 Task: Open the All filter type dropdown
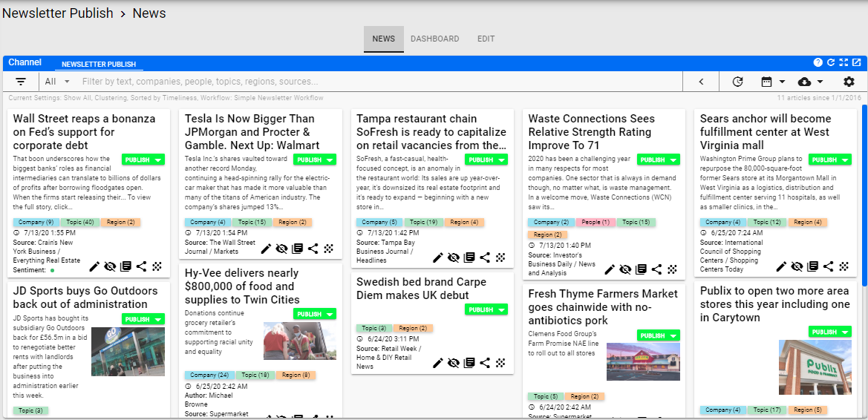coord(58,82)
